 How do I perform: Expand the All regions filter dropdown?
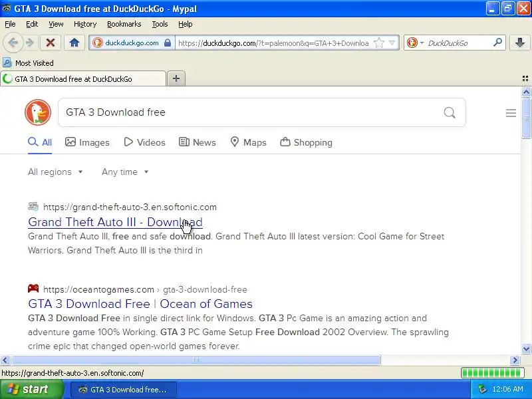(x=55, y=172)
